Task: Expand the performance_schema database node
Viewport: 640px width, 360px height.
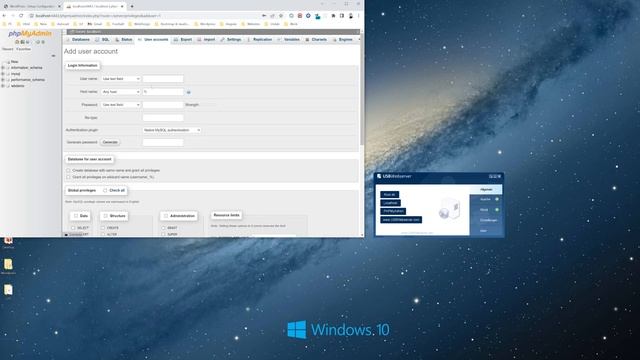Action: click(x=3, y=80)
